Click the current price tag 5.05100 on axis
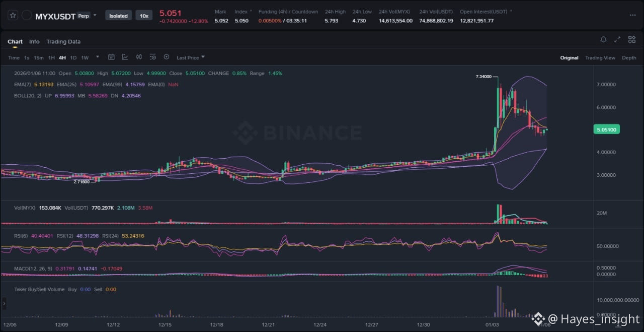Image resolution: width=644 pixels, height=332 pixels. 606,129
